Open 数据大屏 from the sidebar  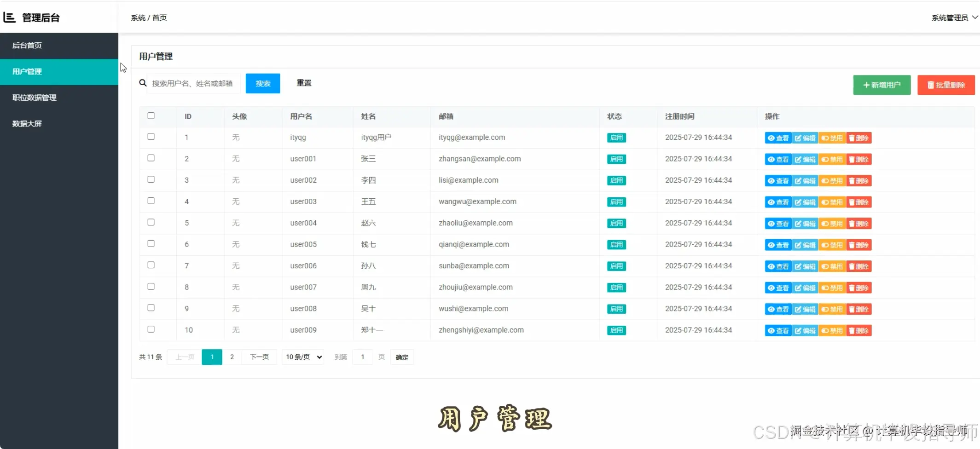[27, 123]
